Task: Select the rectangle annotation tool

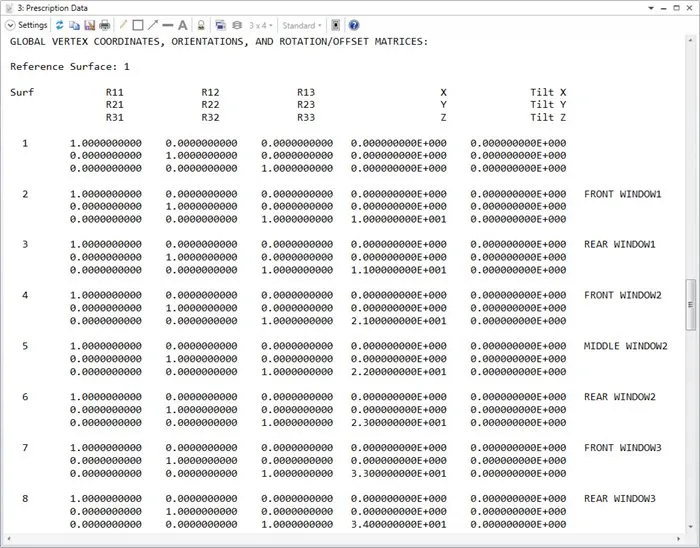Action: pos(138,25)
